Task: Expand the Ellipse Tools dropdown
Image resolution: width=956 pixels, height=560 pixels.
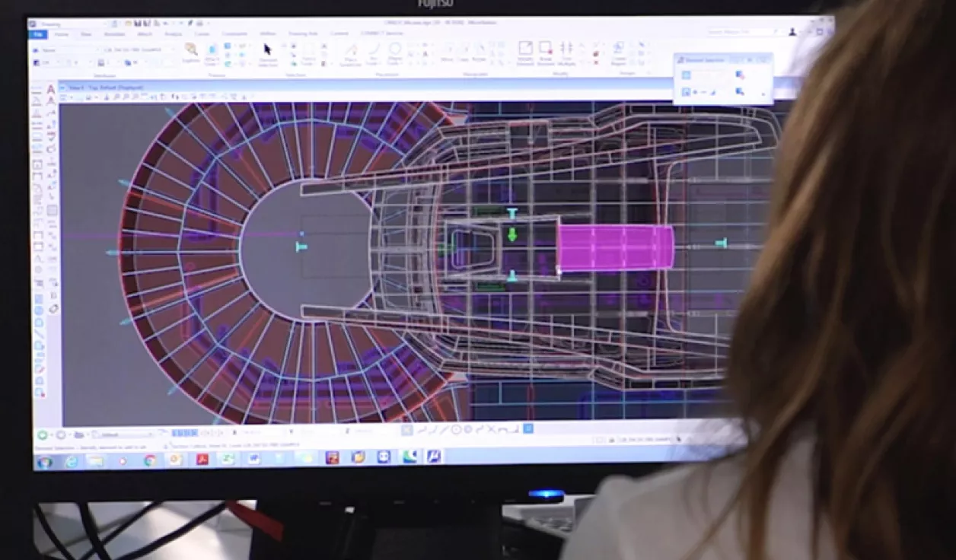Action: click(394, 55)
